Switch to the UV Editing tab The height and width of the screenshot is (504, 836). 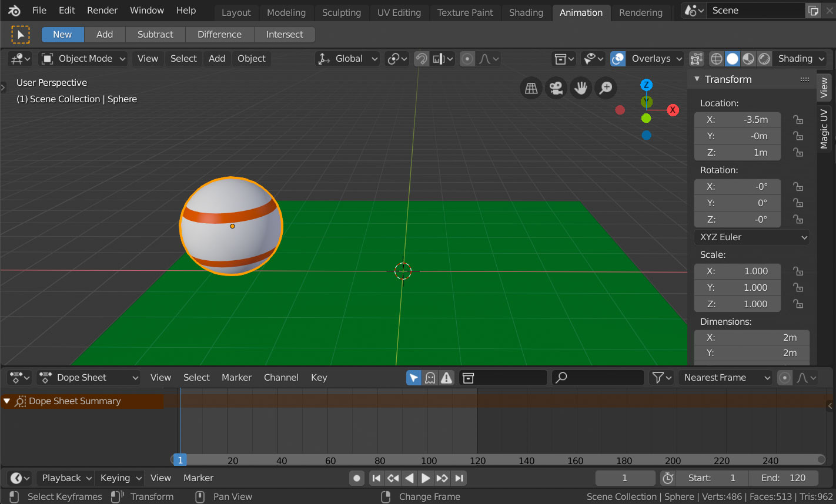[x=399, y=12]
